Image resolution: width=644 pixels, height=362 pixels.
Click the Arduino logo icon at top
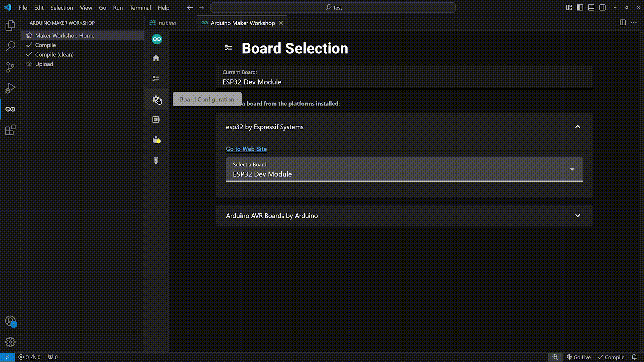coord(157,39)
